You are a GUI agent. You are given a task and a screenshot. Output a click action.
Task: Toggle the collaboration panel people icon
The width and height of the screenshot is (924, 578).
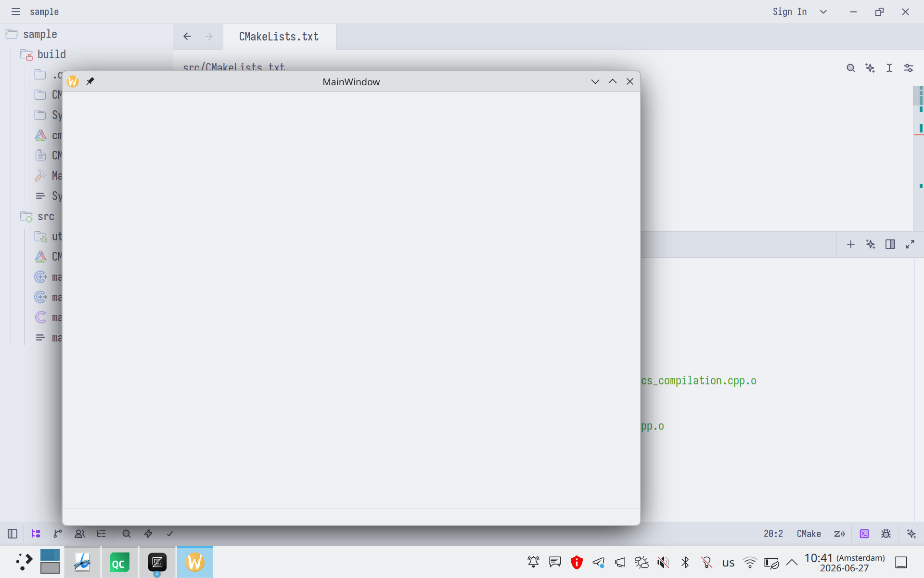point(79,534)
